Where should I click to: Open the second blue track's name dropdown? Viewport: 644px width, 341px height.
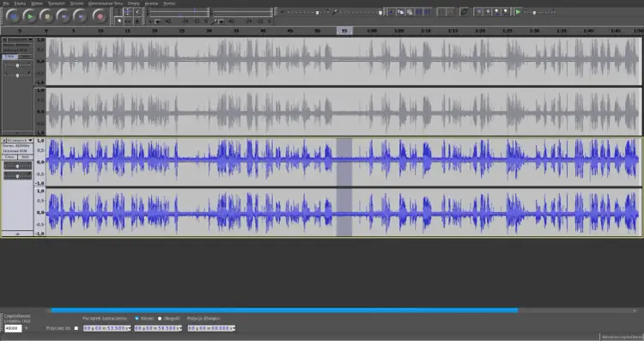point(30,141)
